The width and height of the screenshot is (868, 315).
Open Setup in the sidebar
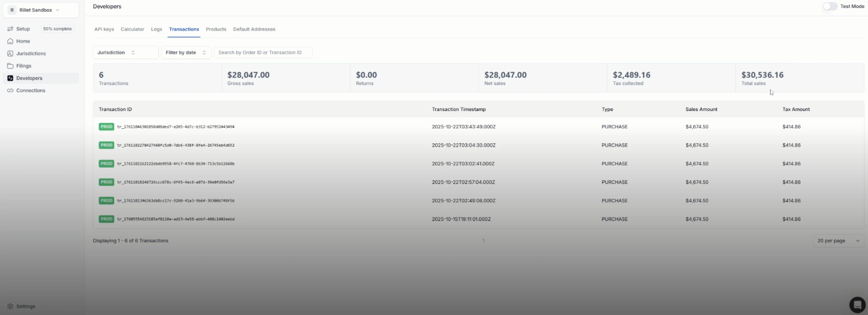click(x=23, y=29)
